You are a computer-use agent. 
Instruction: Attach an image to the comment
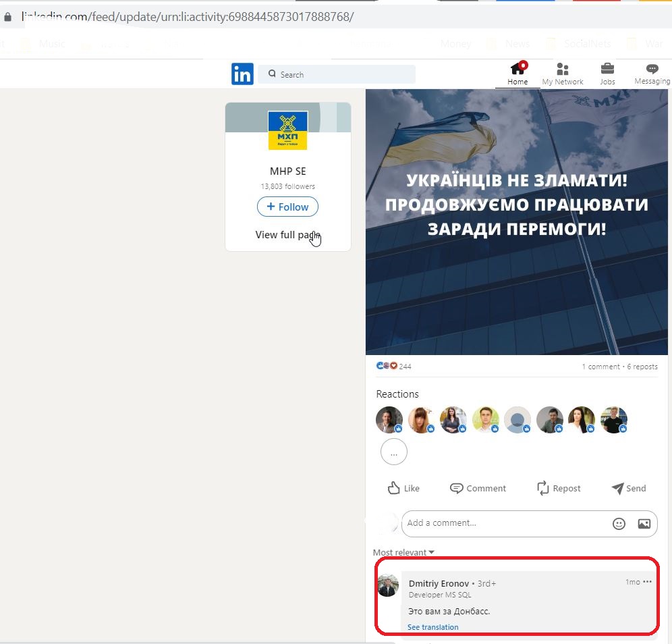[644, 524]
